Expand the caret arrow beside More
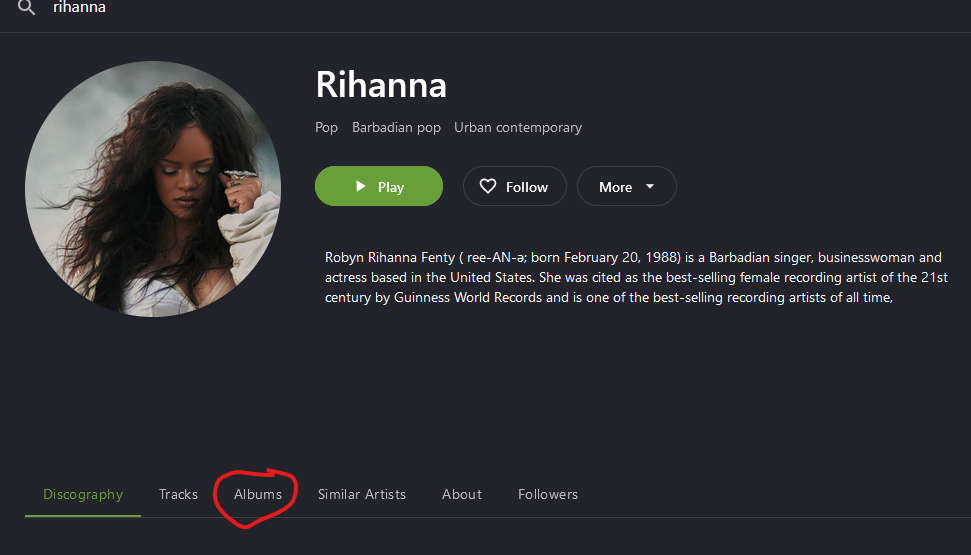The image size is (971, 555). point(650,186)
